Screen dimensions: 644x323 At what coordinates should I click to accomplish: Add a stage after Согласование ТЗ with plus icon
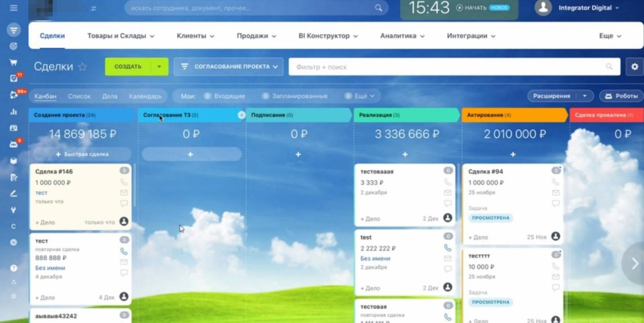(x=241, y=115)
